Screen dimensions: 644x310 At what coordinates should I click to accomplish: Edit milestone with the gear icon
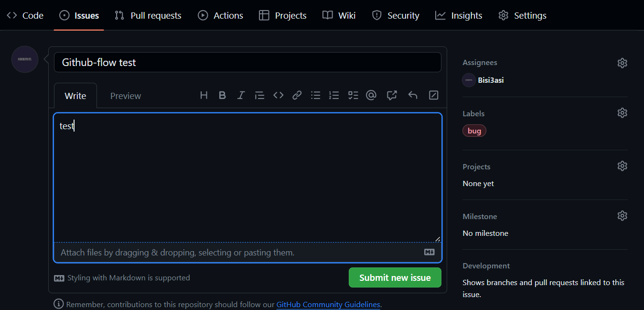pos(622,216)
